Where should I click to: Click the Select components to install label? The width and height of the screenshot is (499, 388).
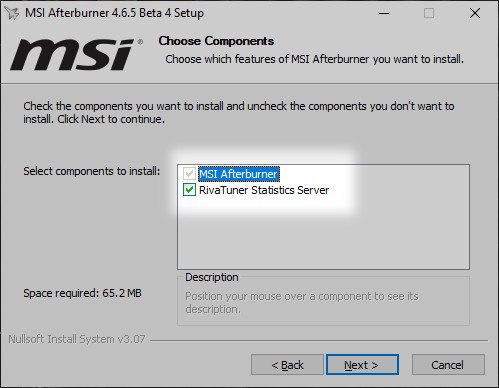tap(92, 171)
